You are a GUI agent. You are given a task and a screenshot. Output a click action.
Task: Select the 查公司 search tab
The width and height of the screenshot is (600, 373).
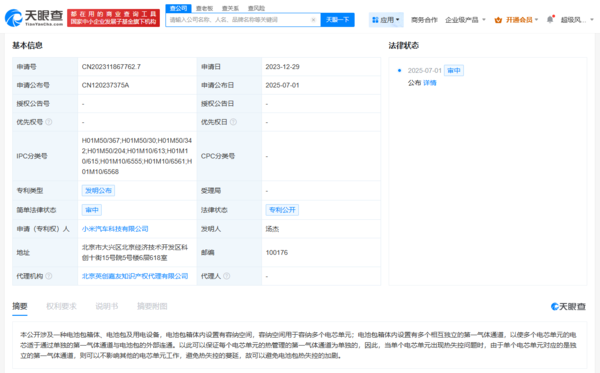click(178, 8)
